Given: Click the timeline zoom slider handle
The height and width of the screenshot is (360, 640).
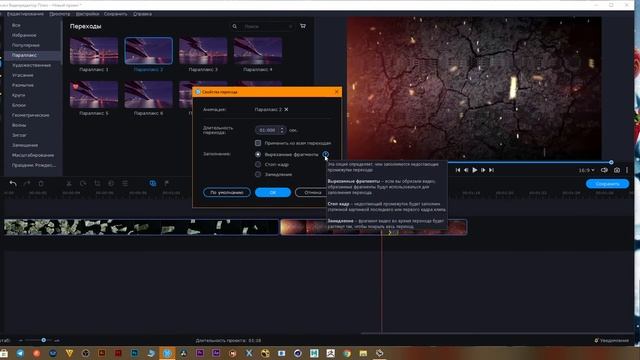Looking at the screenshot, I should [x=43, y=340].
